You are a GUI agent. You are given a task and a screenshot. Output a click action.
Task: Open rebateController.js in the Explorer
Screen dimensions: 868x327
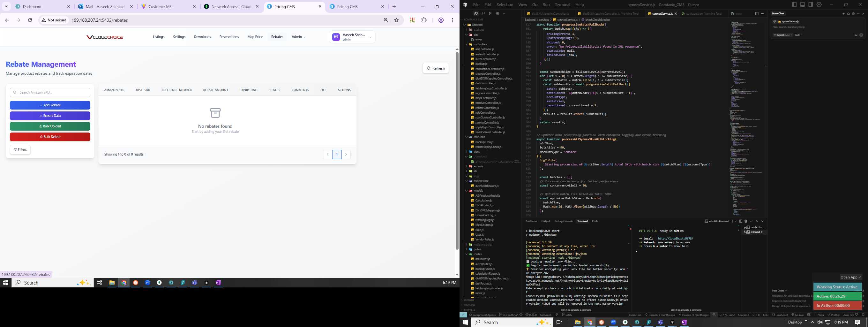[x=487, y=108]
